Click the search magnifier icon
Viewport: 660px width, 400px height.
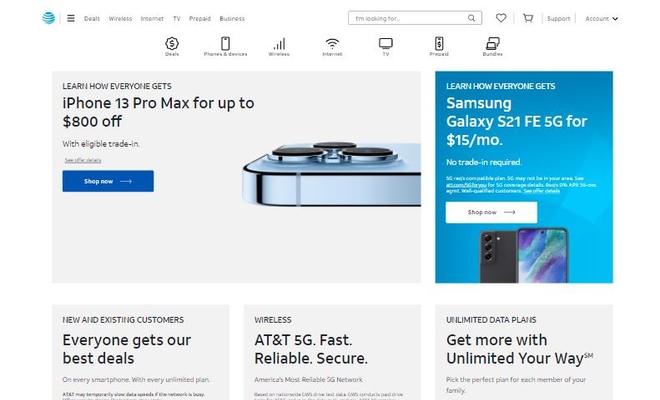click(x=472, y=18)
